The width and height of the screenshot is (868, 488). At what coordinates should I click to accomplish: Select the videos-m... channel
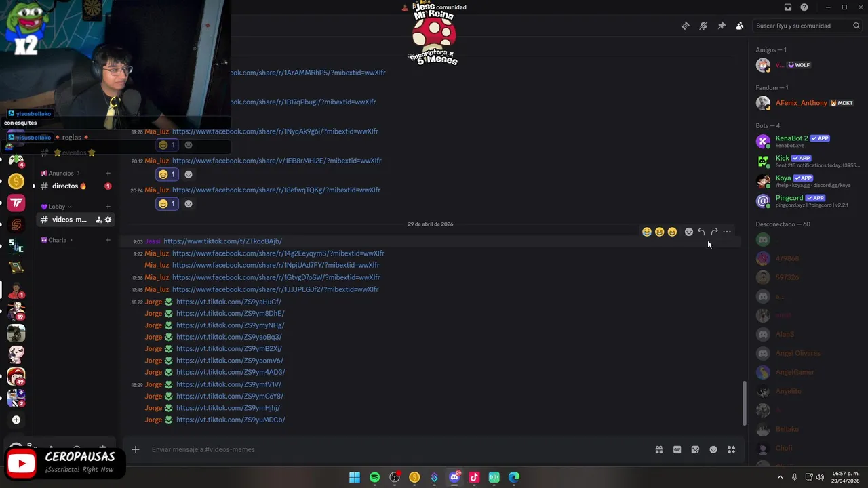[75, 220]
